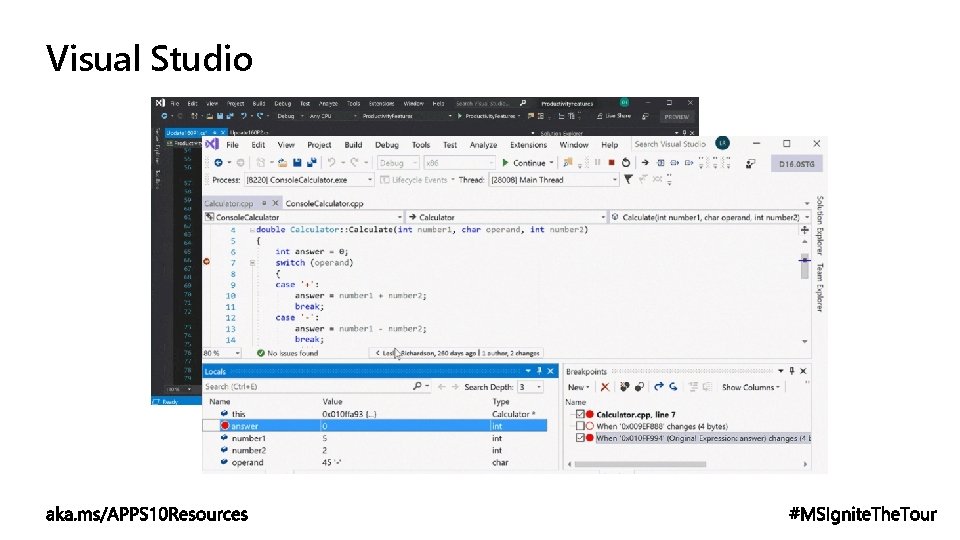Image resolution: width=960 pixels, height=540 pixels.
Task: Open the Search Depth dropdown
Action: (x=530, y=387)
